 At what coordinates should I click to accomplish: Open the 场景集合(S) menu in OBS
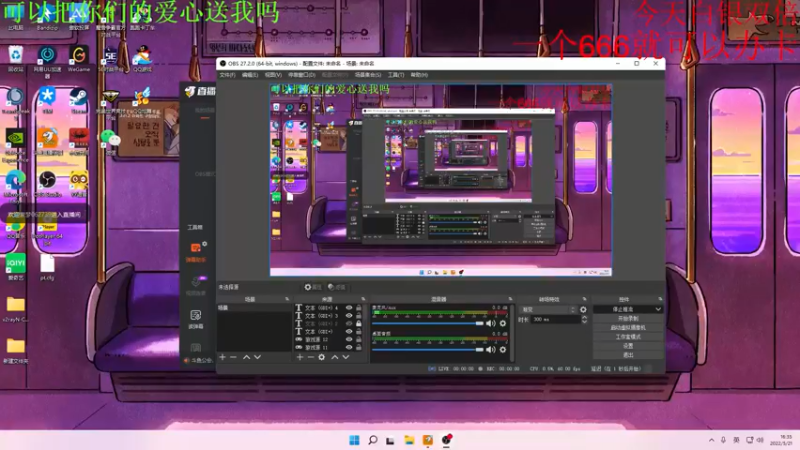(x=368, y=75)
